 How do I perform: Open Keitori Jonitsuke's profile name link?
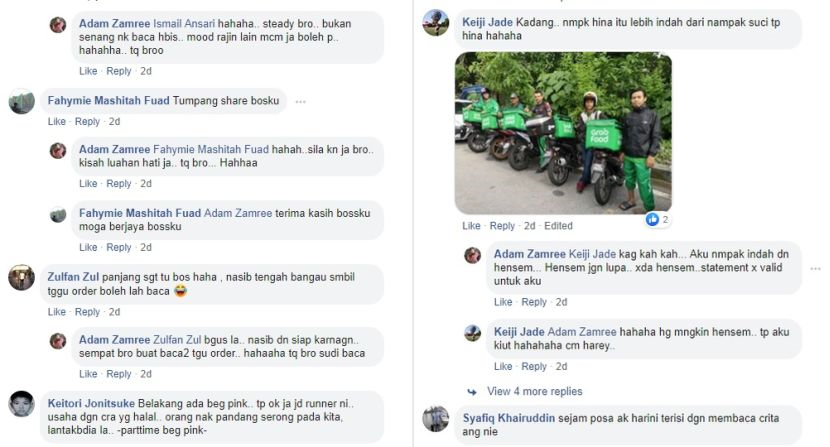tap(91, 404)
